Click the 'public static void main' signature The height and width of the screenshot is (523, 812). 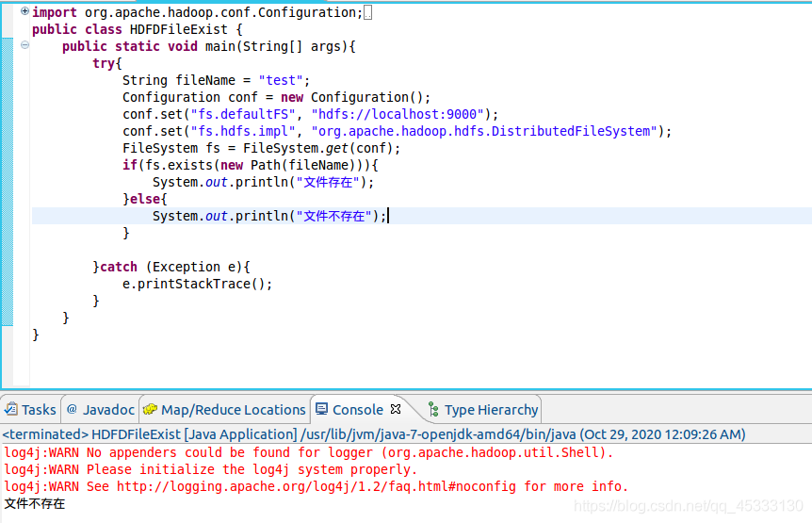click(x=209, y=46)
